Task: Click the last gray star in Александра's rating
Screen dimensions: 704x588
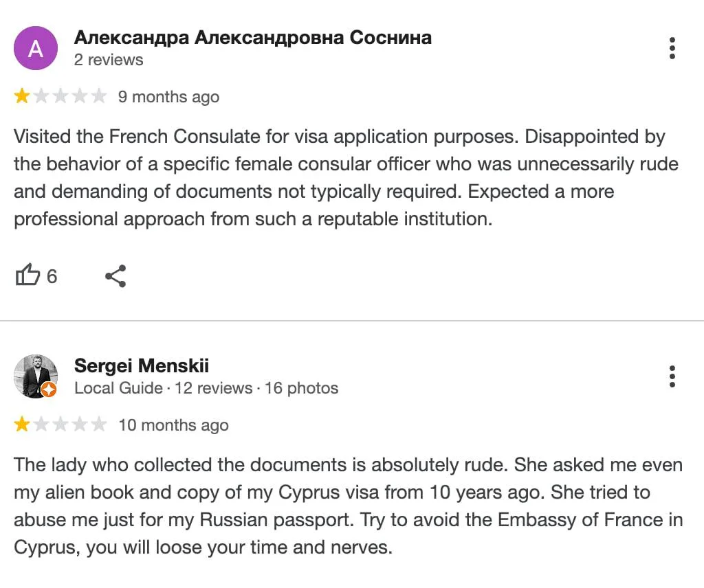Action: [99, 96]
